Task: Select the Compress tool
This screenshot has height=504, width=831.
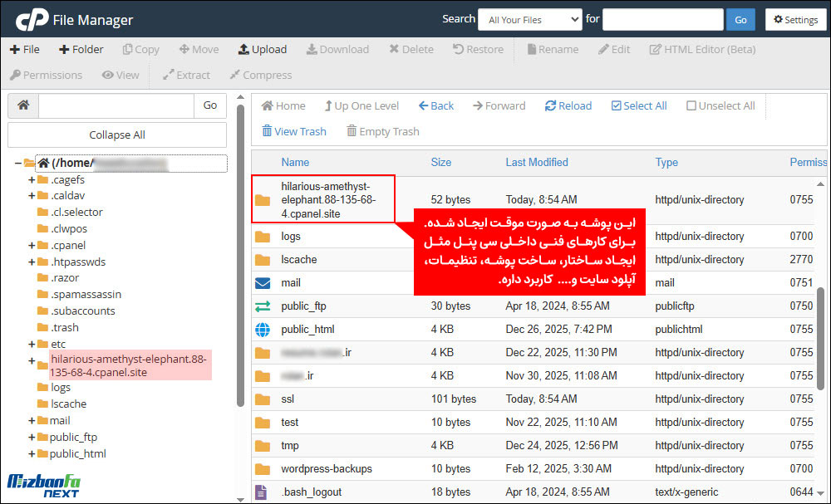Action: (259, 75)
